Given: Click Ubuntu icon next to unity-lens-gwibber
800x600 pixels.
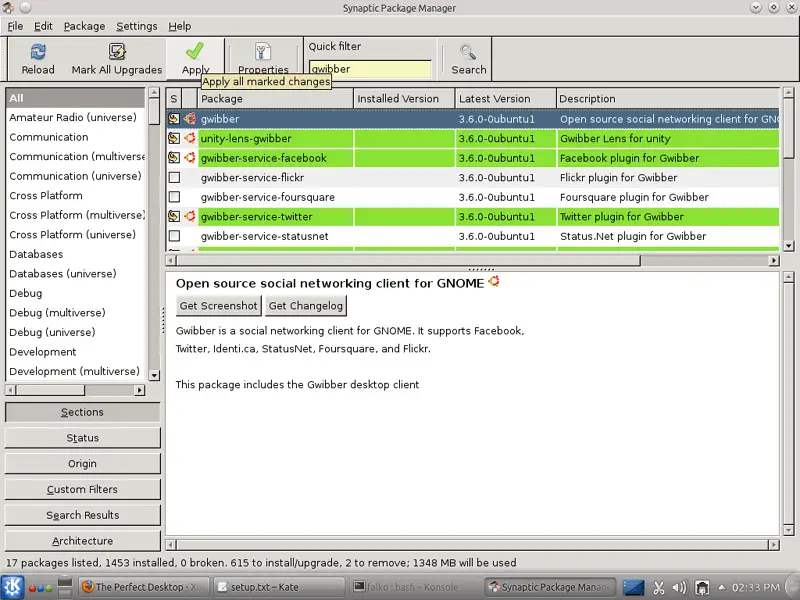Looking at the screenshot, I should click(x=190, y=138).
